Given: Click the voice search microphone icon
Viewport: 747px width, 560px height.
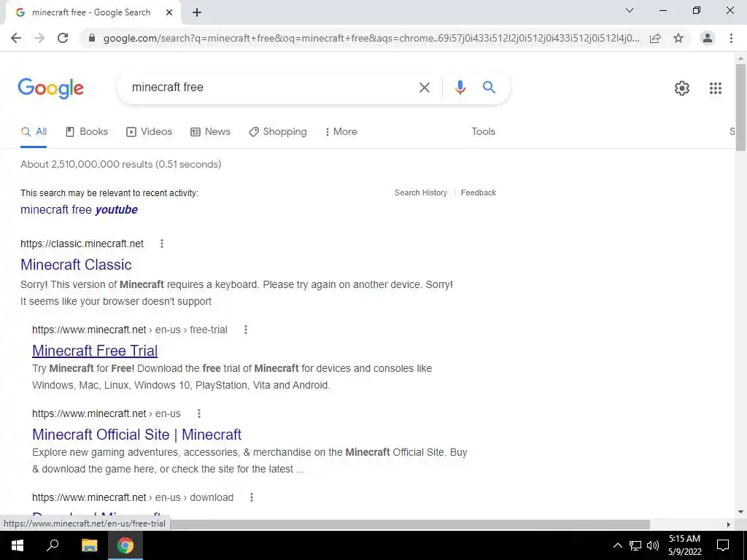Looking at the screenshot, I should pos(460,87).
